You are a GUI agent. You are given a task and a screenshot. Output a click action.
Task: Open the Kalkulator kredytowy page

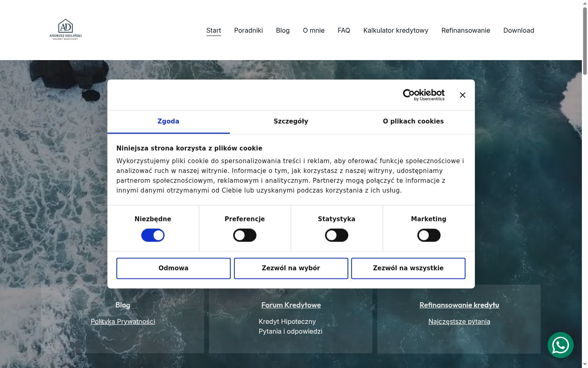point(396,30)
